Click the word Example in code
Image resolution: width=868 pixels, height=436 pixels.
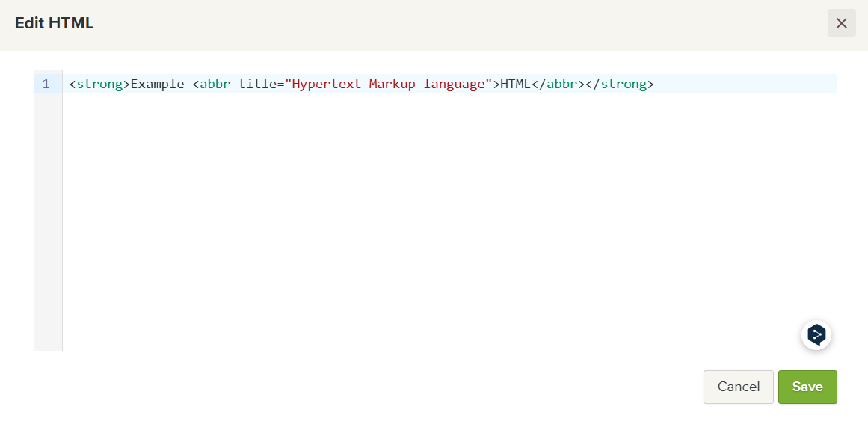(157, 84)
